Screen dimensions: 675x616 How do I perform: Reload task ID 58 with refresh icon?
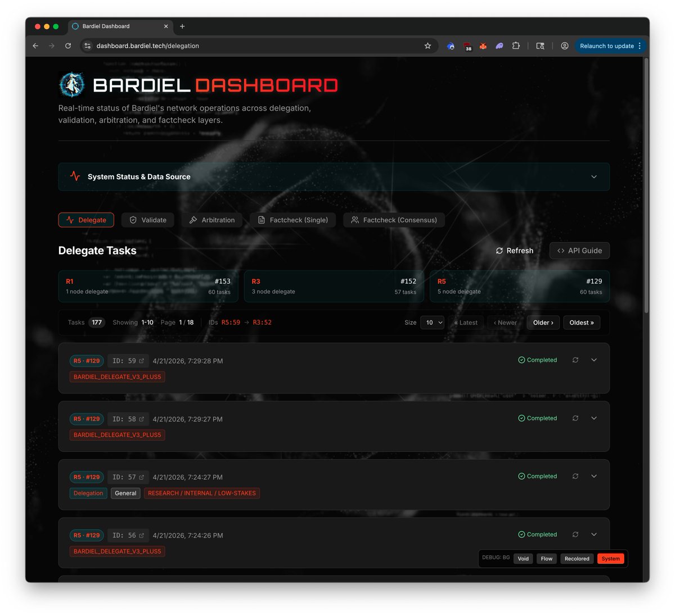(575, 418)
